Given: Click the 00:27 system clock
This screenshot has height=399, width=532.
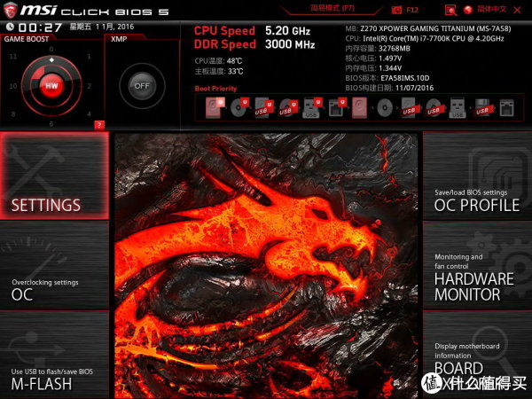Looking at the screenshot, I should pos(40,27).
